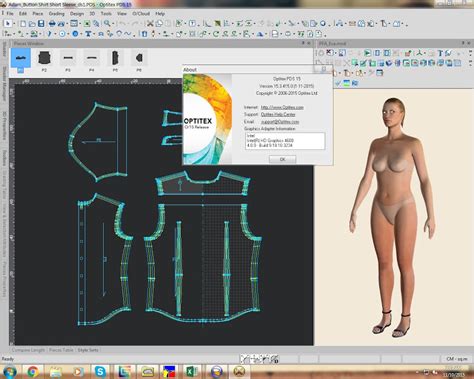Viewport: 474px width, 379px height.
Task: Open Chrome from the taskbar
Action: pyautogui.click(x=33, y=371)
